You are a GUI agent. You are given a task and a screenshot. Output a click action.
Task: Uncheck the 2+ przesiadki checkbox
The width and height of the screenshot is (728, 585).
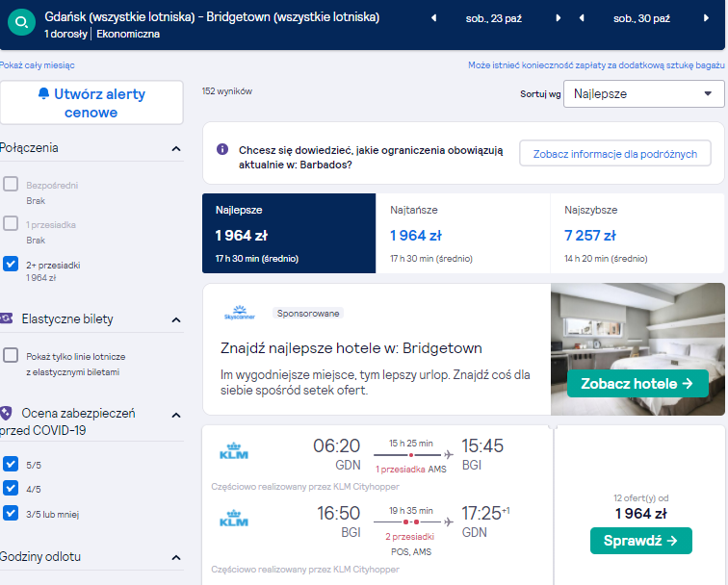pyautogui.click(x=11, y=264)
